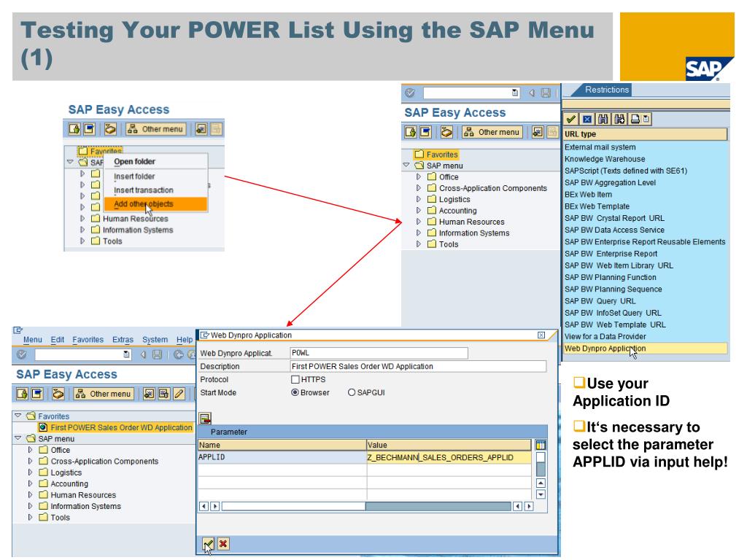Open Business Workplace icon in top-left Easy Access window
Viewport: 747px width, 560px height.
tap(111, 128)
